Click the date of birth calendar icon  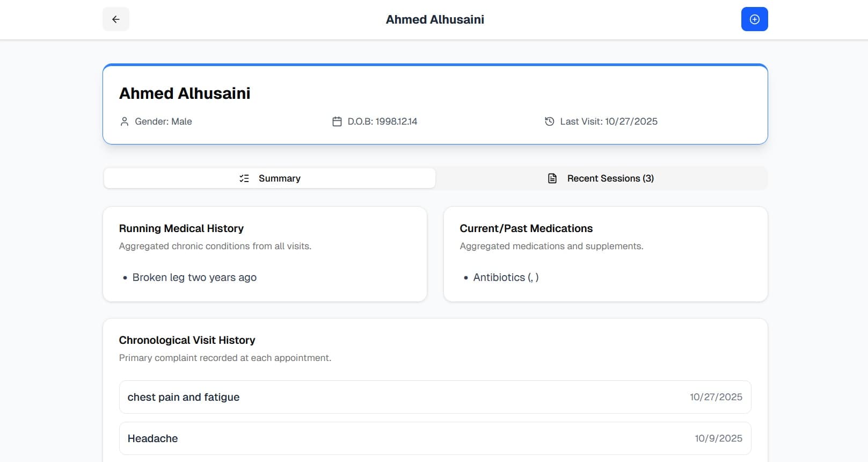[x=337, y=121]
